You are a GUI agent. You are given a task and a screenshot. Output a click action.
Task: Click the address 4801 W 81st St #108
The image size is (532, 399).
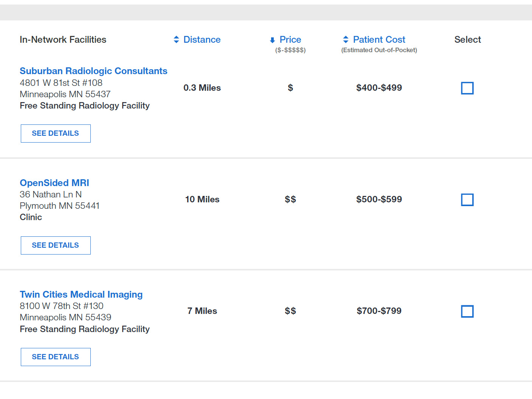pos(61,83)
